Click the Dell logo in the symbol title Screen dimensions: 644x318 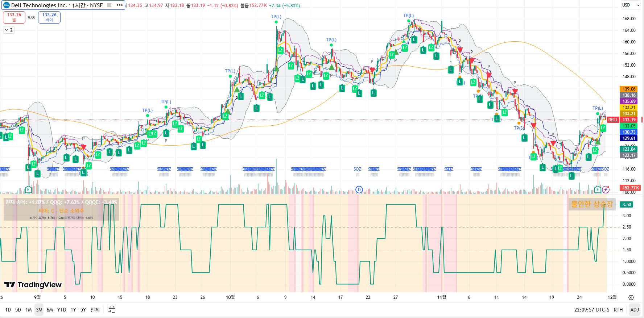(6, 5)
